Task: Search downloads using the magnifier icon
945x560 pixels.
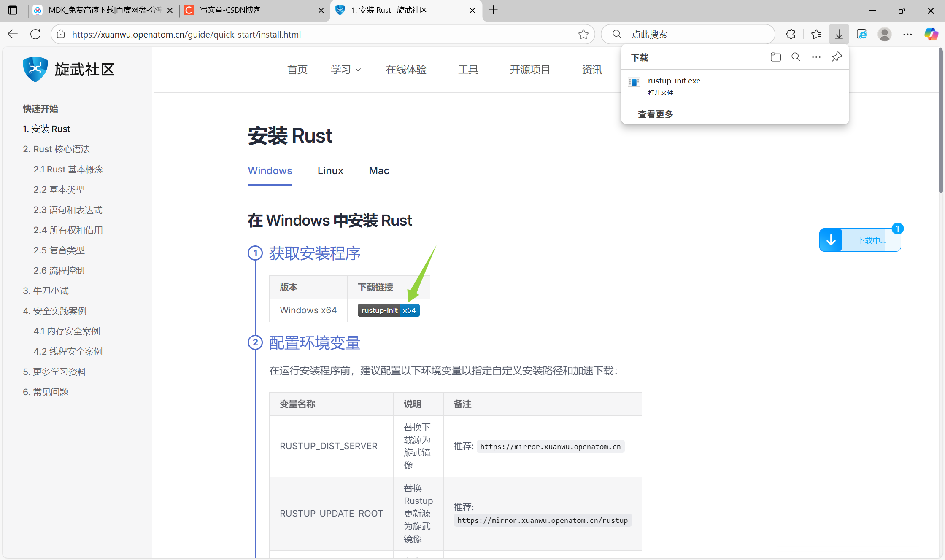Action: 796,57
